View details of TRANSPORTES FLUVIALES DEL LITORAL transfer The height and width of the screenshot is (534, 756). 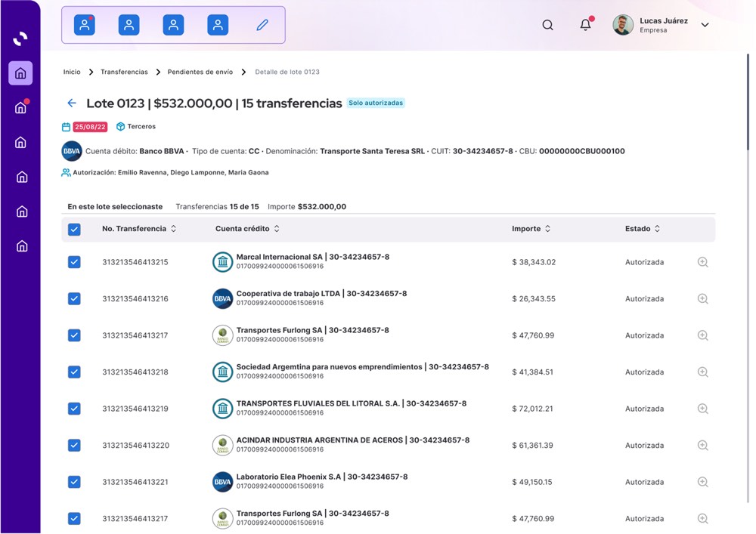point(703,409)
